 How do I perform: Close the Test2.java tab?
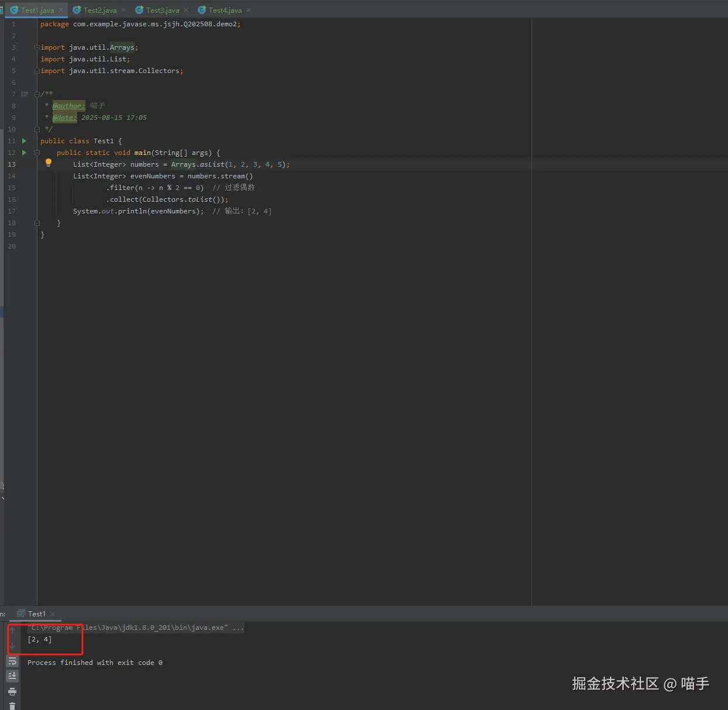pos(123,10)
